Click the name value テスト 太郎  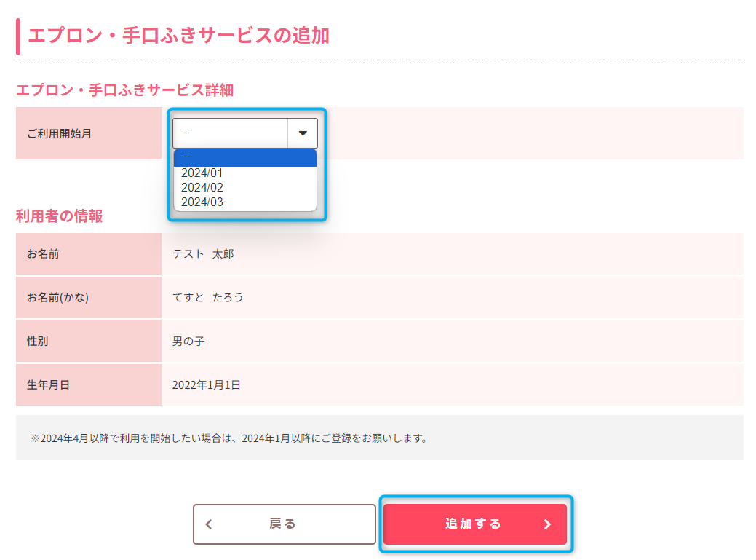coord(203,254)
